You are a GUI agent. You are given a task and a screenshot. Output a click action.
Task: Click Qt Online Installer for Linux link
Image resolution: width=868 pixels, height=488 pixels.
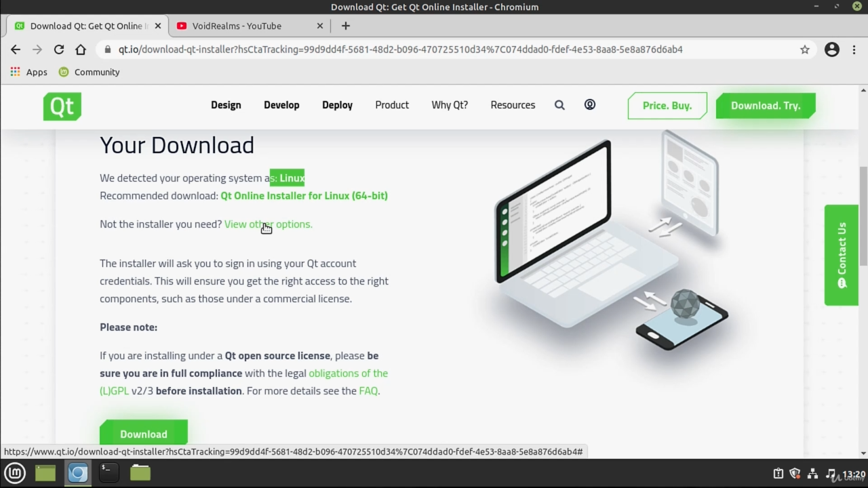(x=304, y=196)
